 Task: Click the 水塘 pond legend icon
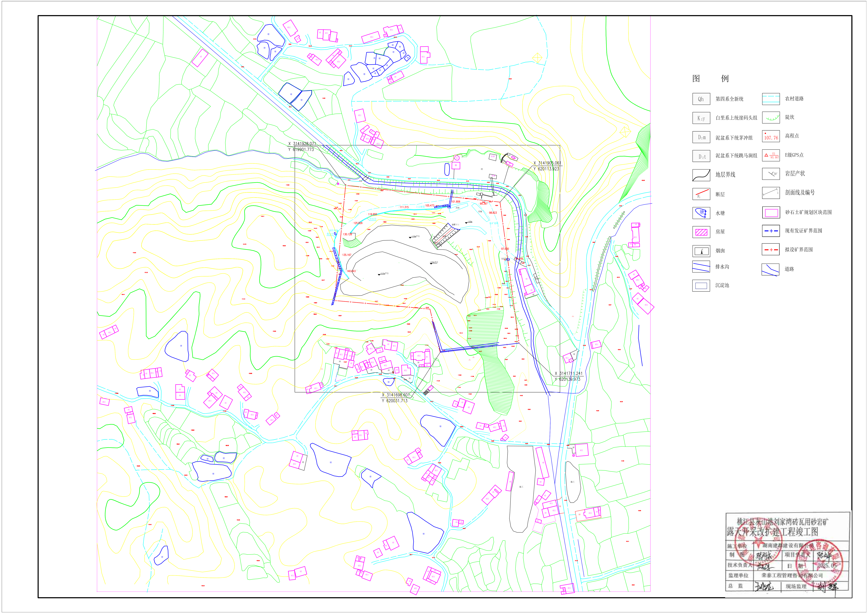click(x=701, y=213)
